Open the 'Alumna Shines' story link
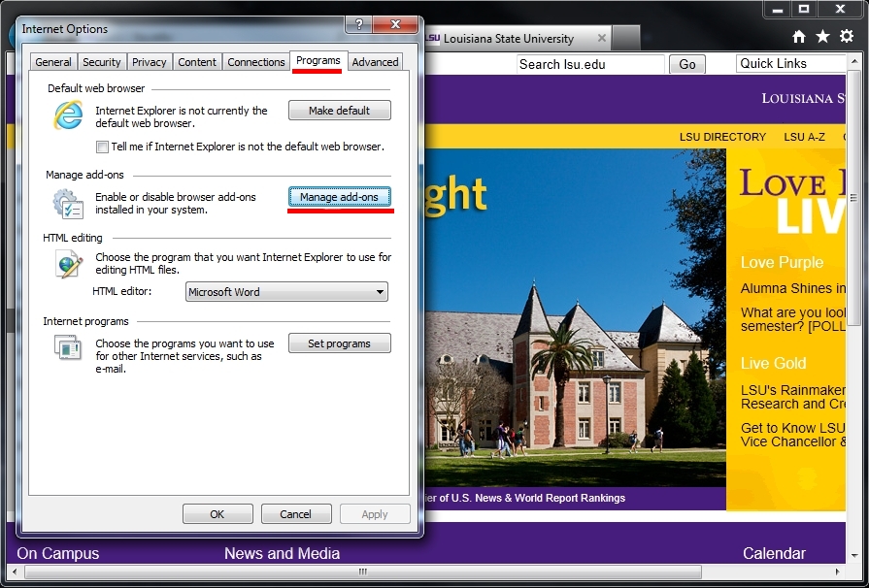 coord(793,288)
